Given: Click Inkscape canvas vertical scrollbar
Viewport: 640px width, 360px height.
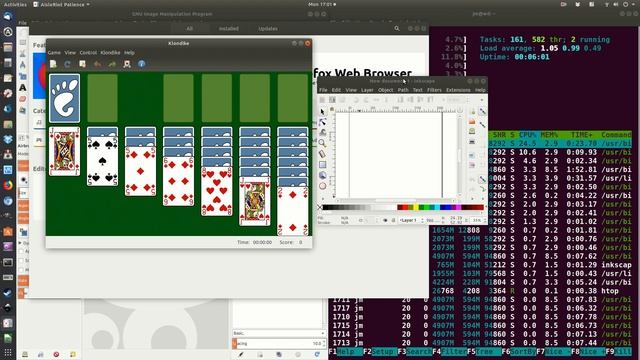Looking at the screenshot, I should point(460,155).
